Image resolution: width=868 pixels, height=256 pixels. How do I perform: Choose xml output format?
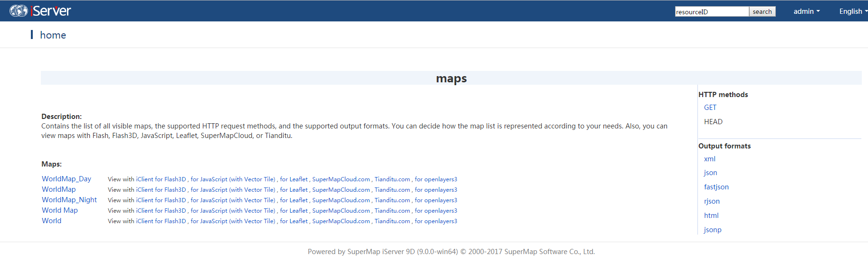pyautogui.click(x=710, y=159)
